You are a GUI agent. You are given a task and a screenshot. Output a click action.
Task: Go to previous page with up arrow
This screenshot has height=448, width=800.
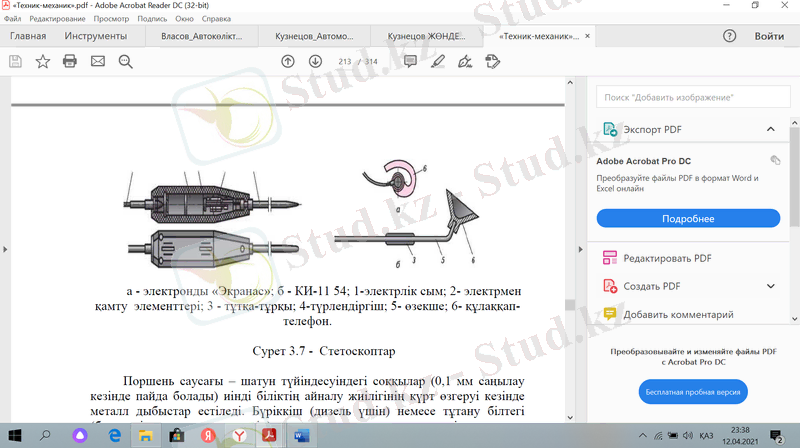[x=288, y=61]
